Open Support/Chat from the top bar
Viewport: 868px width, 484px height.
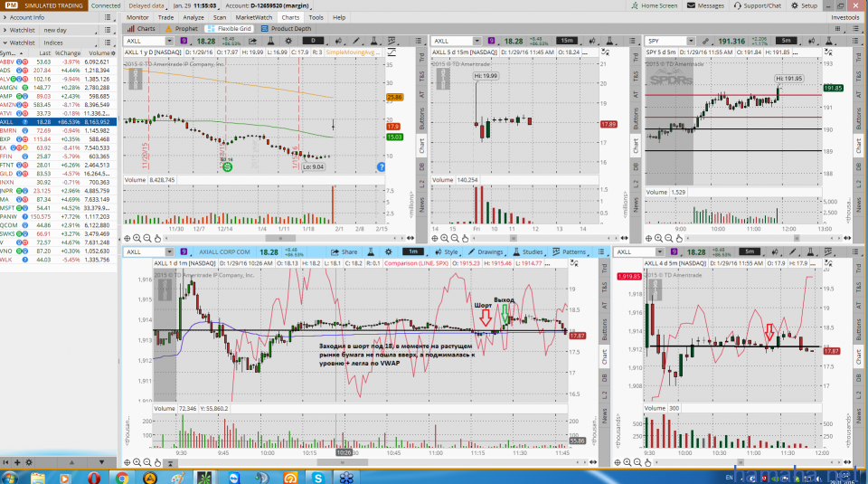[x=758, y=5]
